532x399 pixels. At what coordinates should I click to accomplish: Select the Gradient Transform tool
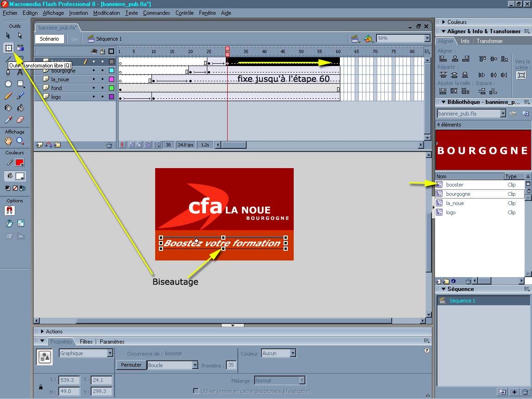tap(20, 48)
